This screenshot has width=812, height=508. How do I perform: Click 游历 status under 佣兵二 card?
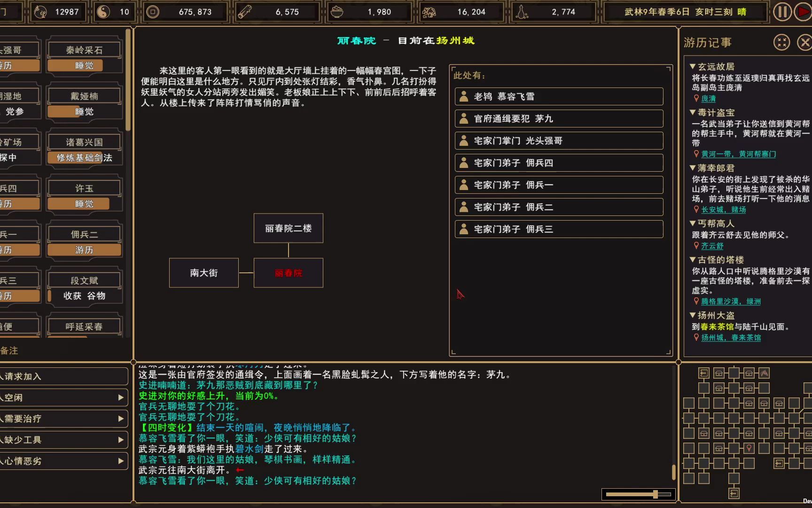click(84, 250)
